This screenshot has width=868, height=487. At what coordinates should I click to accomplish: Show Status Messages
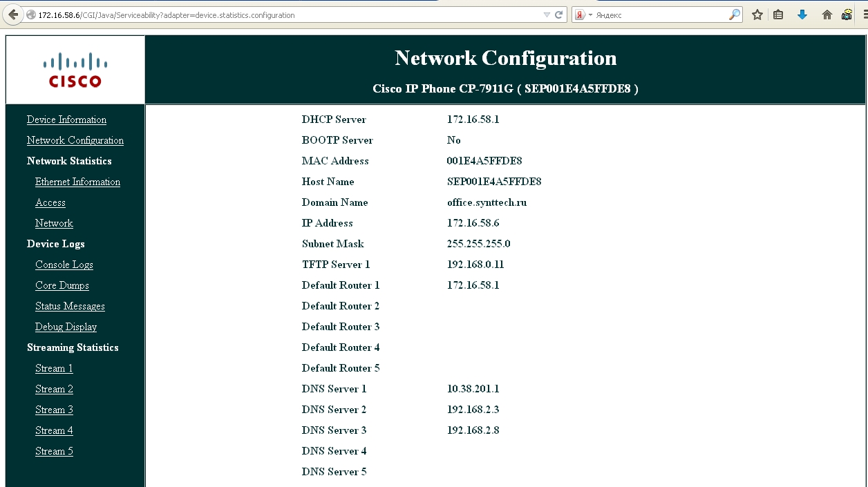coord(70,306)
